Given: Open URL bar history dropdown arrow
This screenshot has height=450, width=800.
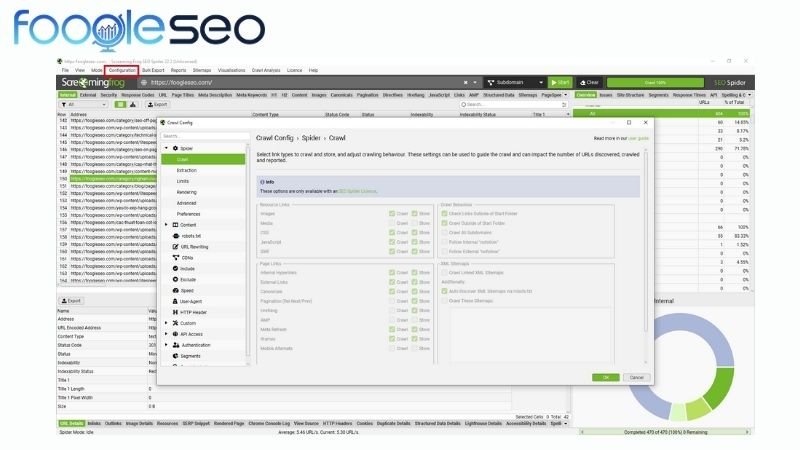Looking at the screenshot, I should (x=475, y=83).
